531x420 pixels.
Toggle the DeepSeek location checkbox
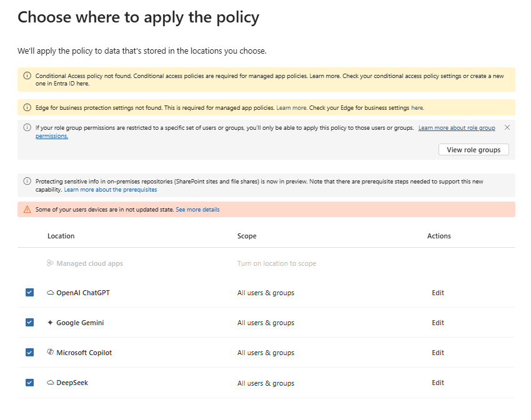pos(30,383)
